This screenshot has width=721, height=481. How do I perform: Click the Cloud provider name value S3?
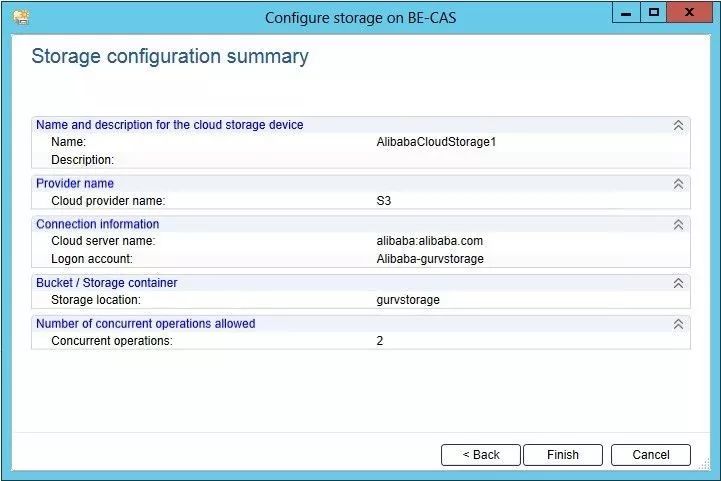[x=384, y=201]
